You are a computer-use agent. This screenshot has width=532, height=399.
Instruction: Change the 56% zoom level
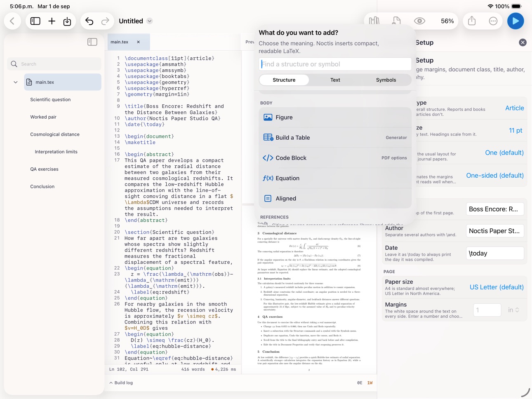point(447,21)
